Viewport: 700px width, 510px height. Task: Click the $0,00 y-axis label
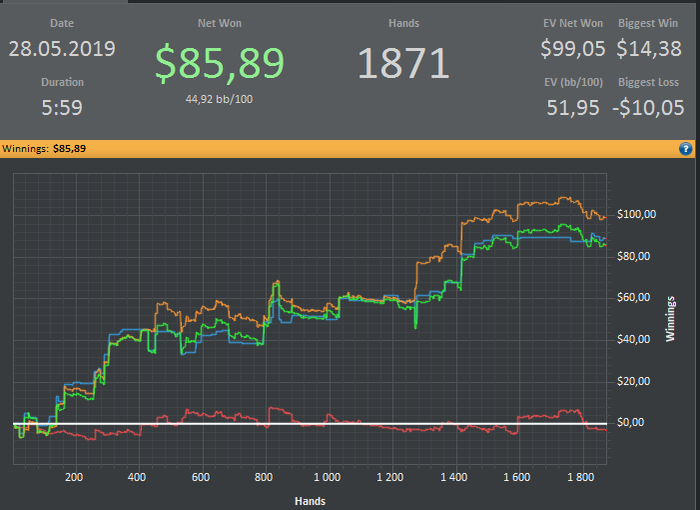click(x=630, y=422)
